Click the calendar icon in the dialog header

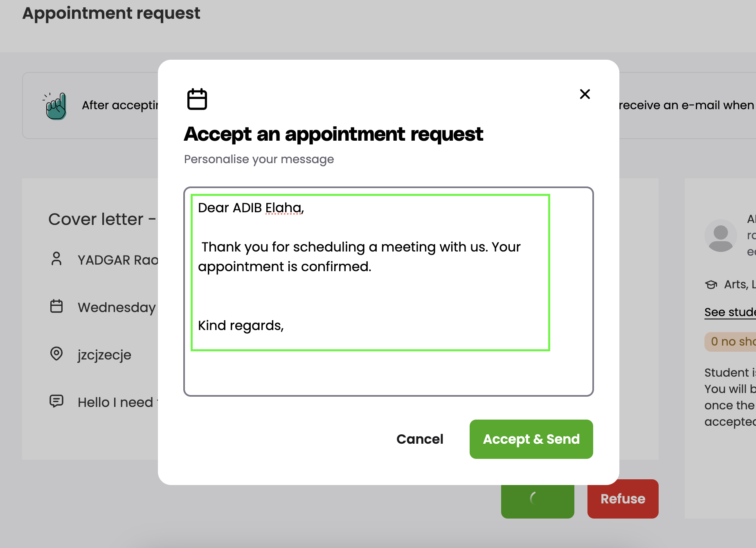pyautogui.click(x=197, y=99)
